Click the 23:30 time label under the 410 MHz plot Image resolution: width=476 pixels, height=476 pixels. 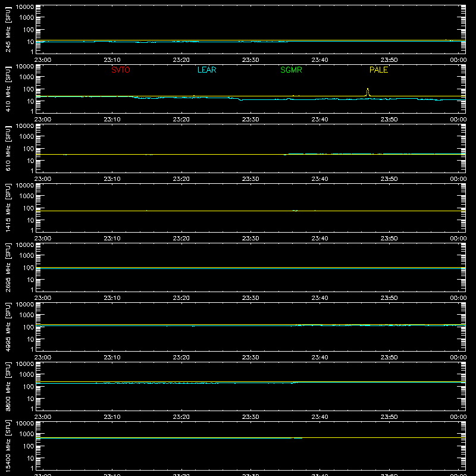(x=250, y=120)
